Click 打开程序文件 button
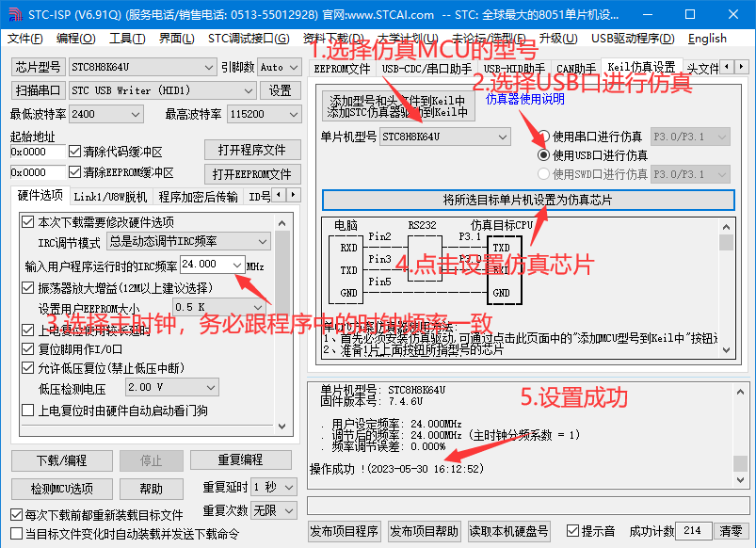Viewport: 756px width, 548px height. [x=252, y=150]
